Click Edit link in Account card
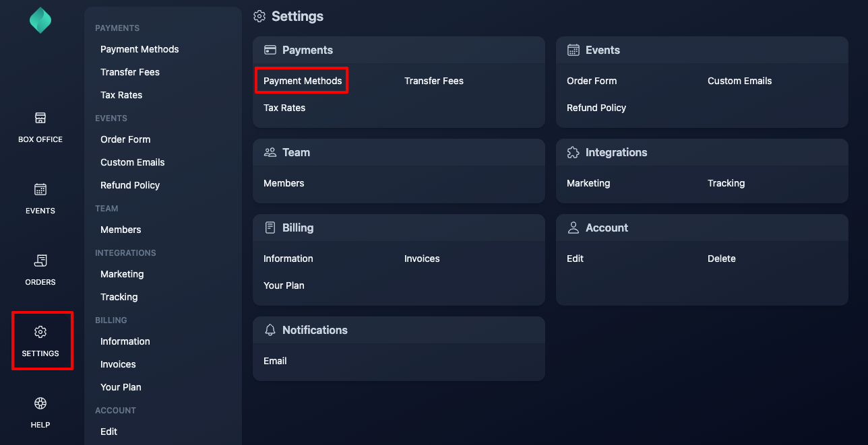 point(576,259)
